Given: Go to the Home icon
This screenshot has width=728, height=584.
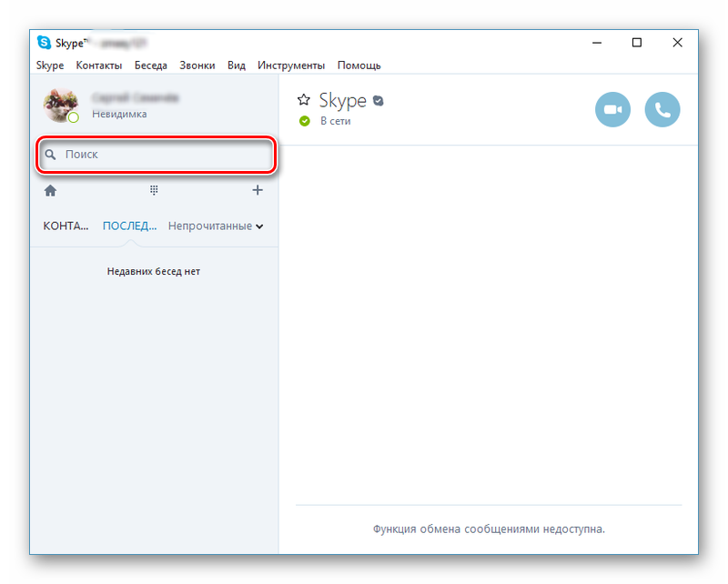Looking at the screenshot, I should tap(50, 190).
